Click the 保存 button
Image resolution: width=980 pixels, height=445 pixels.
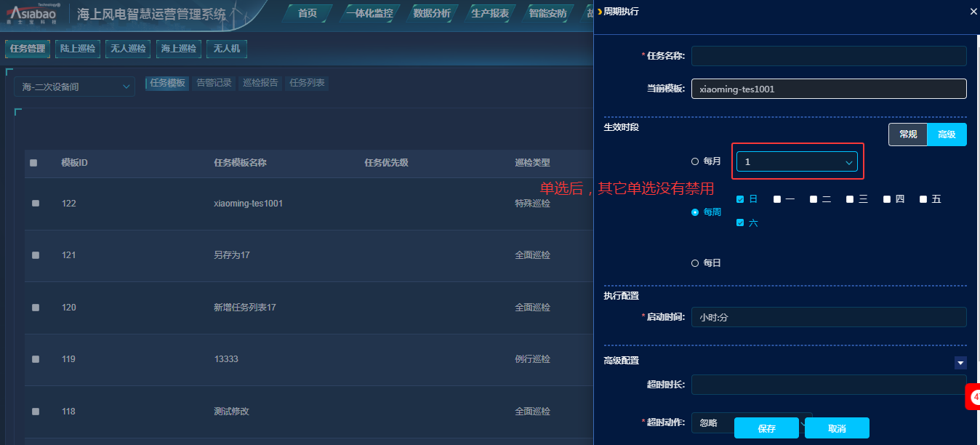tap(766, 428)
